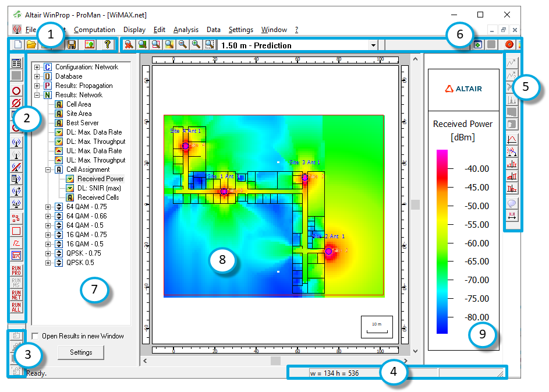Viewport: 549px width, 392px height.
Task: Click the Settings button below the tree
Action: (81, 352)
